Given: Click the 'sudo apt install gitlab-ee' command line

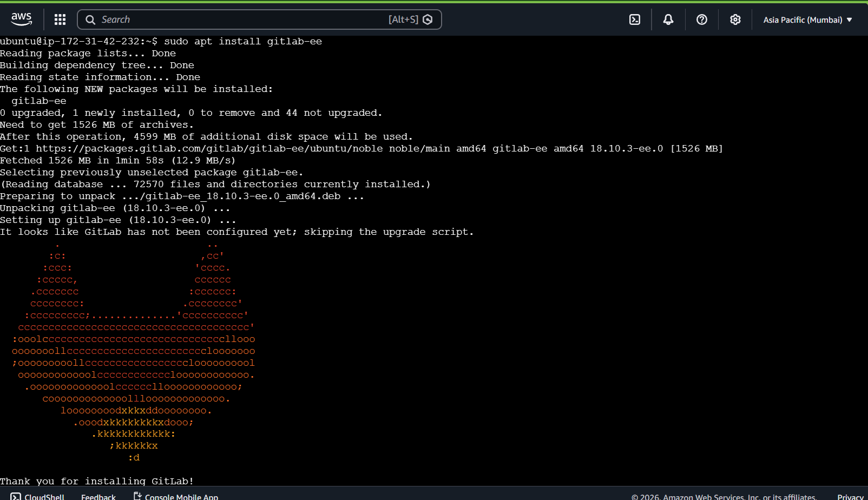Looking at the screenshot, I should pos(242,42).
